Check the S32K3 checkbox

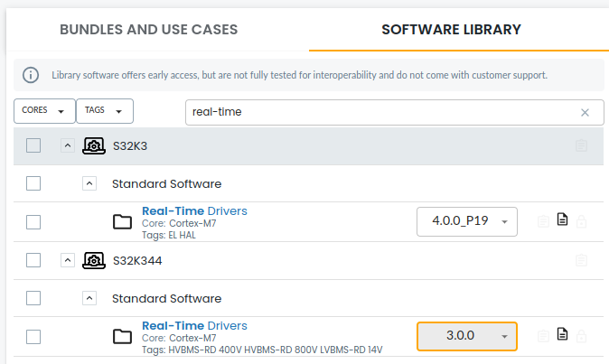click(33, 145)
